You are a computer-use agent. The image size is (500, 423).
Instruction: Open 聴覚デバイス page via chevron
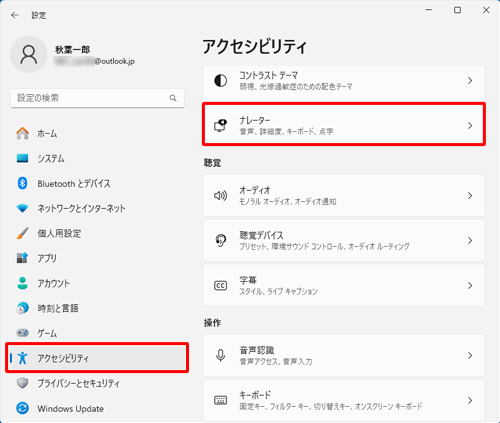pyautogui.click(x=470, y=240)
